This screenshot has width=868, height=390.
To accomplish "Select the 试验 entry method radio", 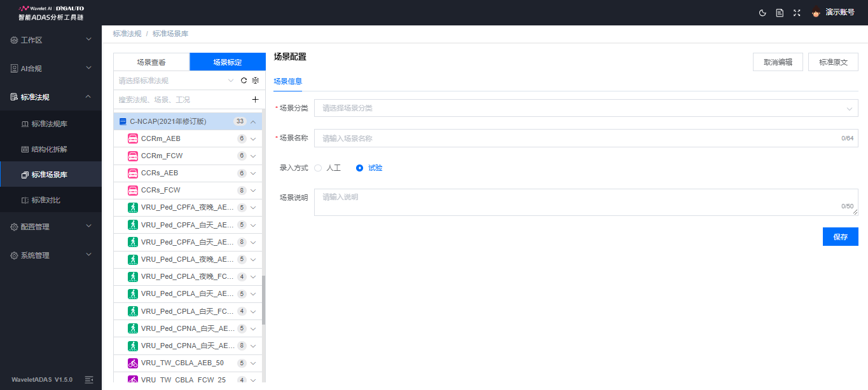I will tap(360, 168).
